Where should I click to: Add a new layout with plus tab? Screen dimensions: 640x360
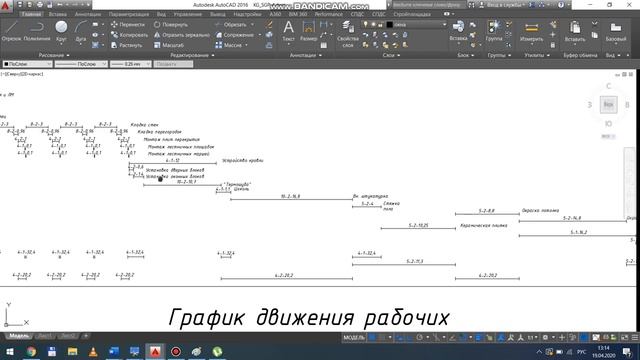86,336
